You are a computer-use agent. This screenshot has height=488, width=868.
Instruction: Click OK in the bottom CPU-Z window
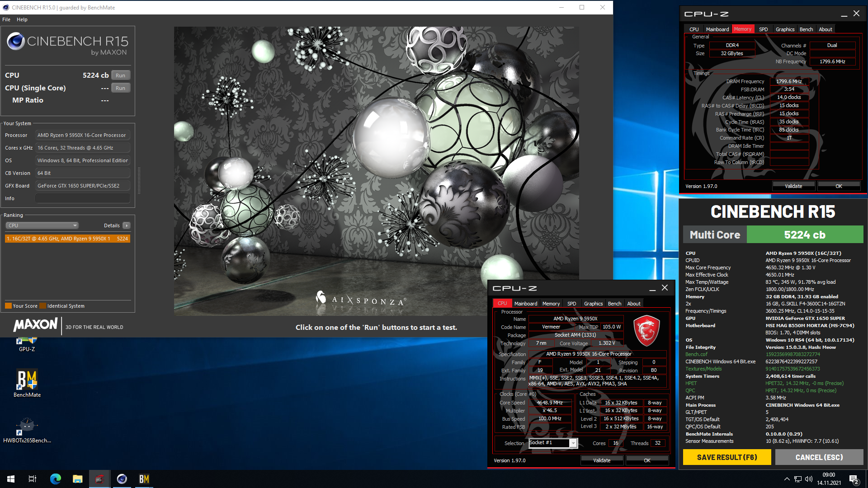(x=647, y=460)
